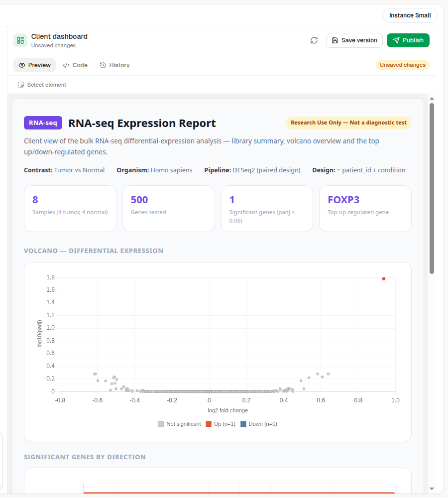The height and width of the screenshot is (498, 448).
Task: Click the Volcano — Differential Expression heading
Action: pyautogui.click(x=94, y=251)
